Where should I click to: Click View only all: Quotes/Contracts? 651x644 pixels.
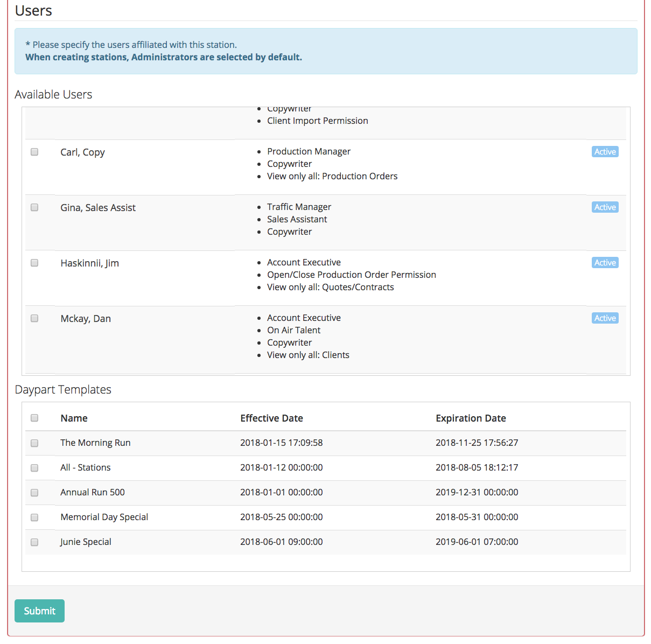[x=331, y=287]
